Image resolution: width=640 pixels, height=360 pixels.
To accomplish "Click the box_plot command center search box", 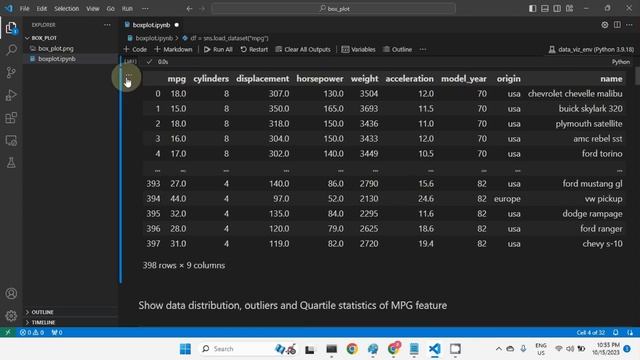I will (x=333, y=8).
